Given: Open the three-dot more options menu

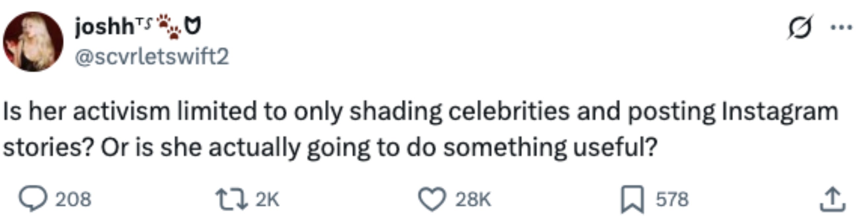Looking at the screenshot, I should tap(841, 27).
